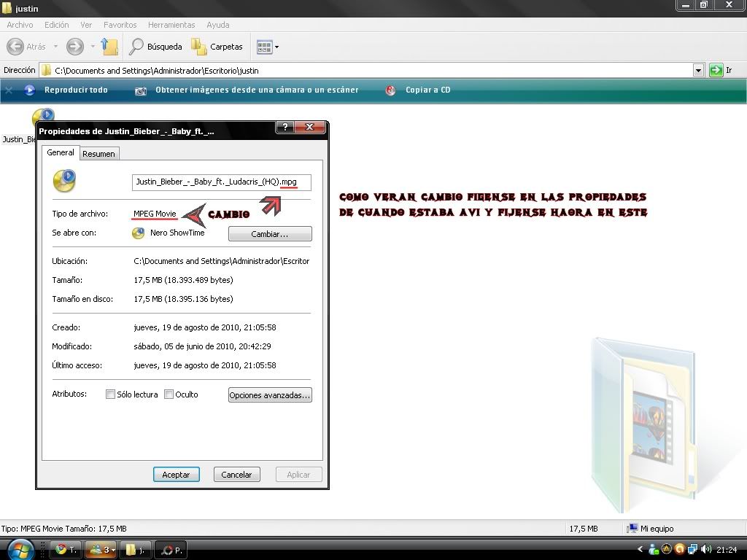Click the green Ir go arrow
This screenshot has width=747, height=560.
point(716,71)
